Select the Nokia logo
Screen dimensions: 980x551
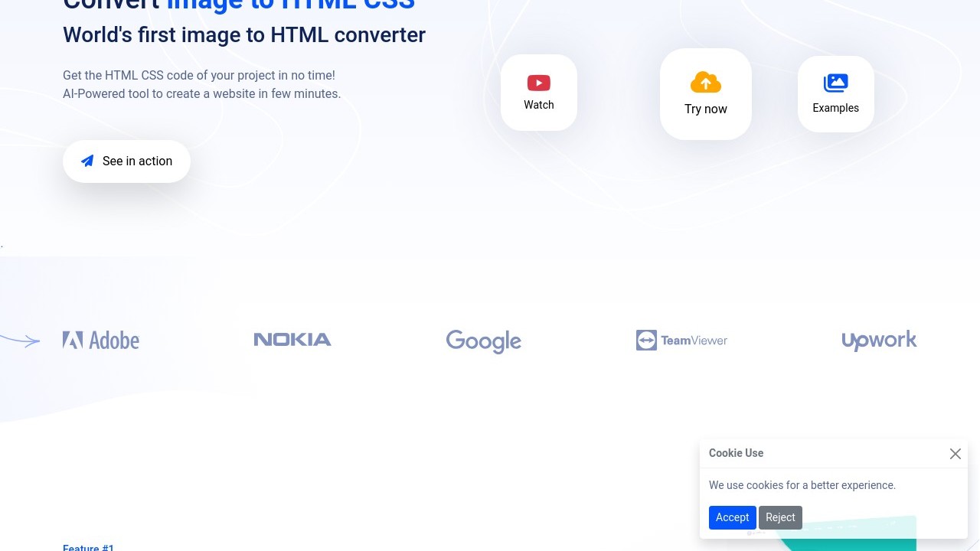pyautogui.click(x=292, y=340)
